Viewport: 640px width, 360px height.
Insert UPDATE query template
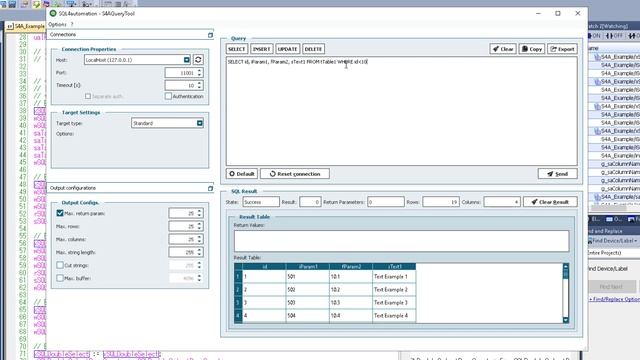point(288,49)
